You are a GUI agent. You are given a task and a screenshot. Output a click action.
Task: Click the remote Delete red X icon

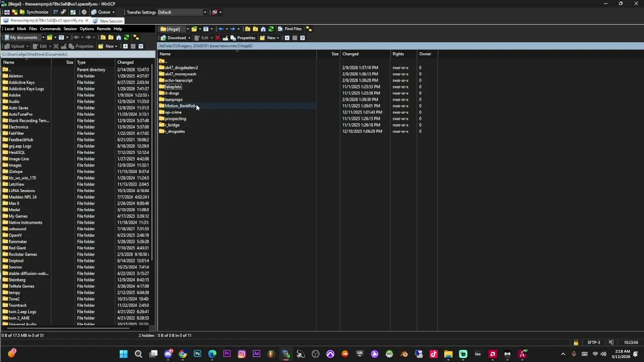pyautogui.click(x=217, y=38)
